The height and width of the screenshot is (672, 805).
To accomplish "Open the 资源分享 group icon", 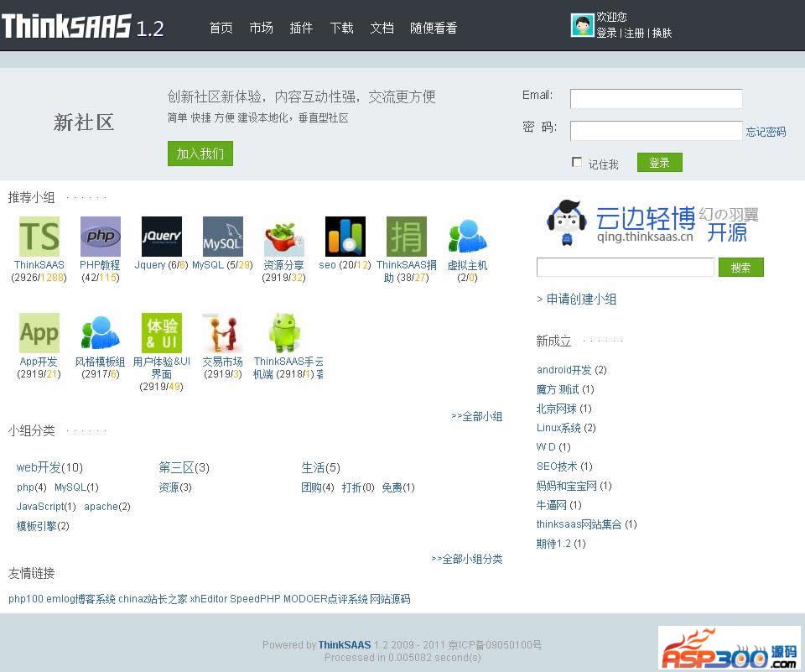I will coord(284,237).
